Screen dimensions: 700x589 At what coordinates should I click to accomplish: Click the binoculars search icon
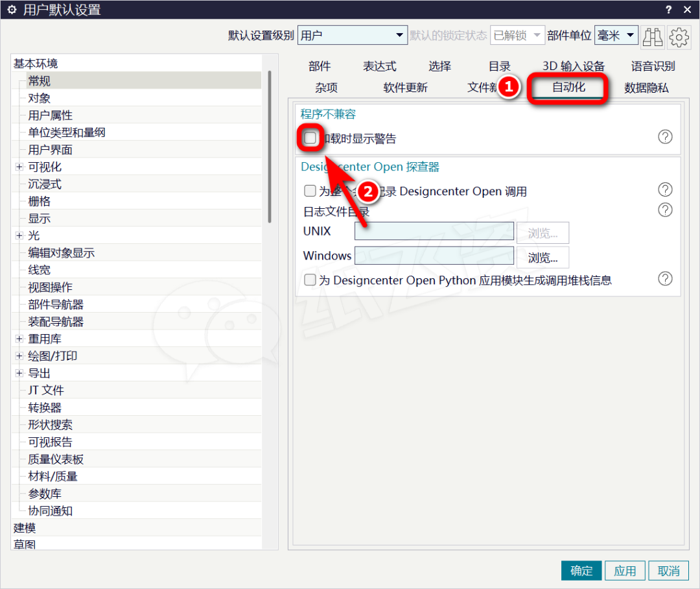click(x=652, y=37)
